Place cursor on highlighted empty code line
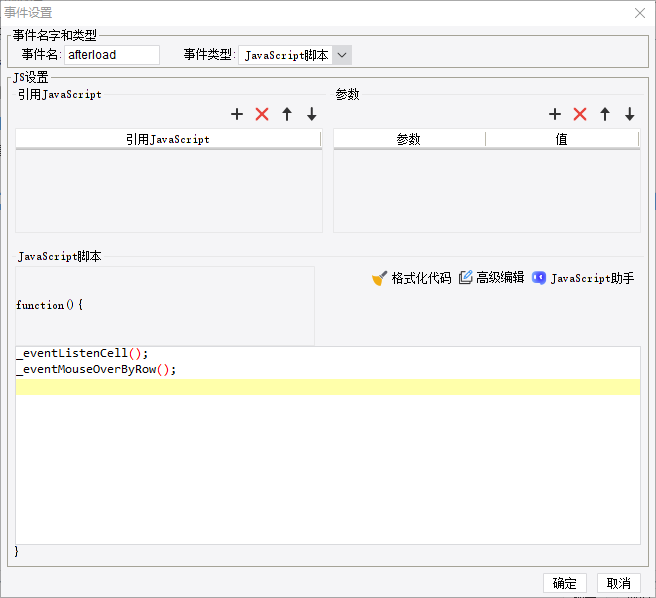Viewport: 656px width, 598px height. coord(328,387)
